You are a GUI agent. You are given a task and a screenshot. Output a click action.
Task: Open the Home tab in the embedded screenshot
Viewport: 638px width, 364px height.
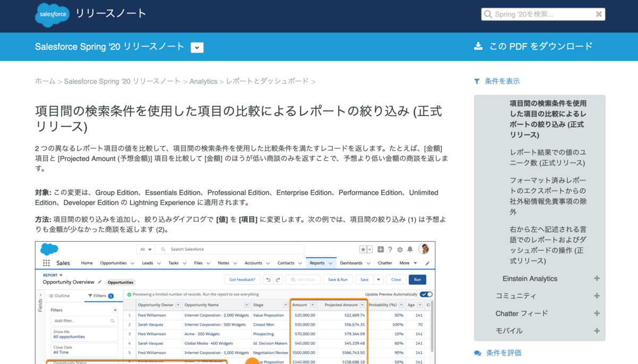coord(87,263)
